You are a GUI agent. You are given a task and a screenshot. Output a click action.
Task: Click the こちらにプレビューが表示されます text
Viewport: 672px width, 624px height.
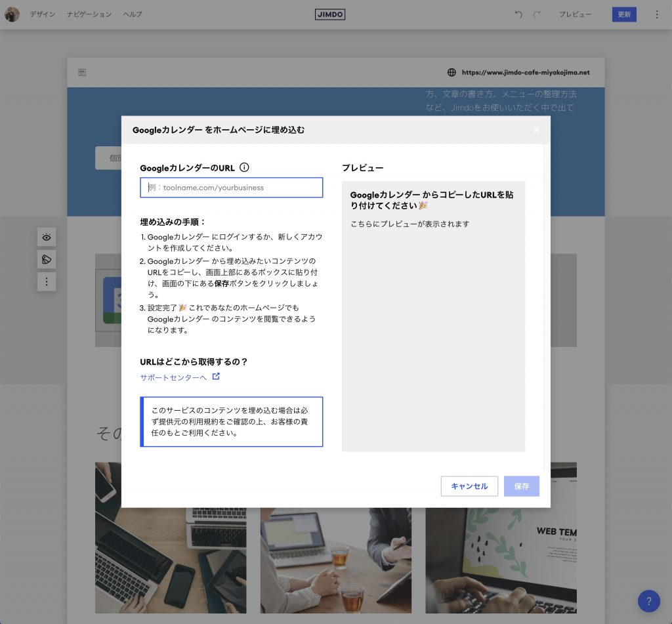tap(409, 224)
